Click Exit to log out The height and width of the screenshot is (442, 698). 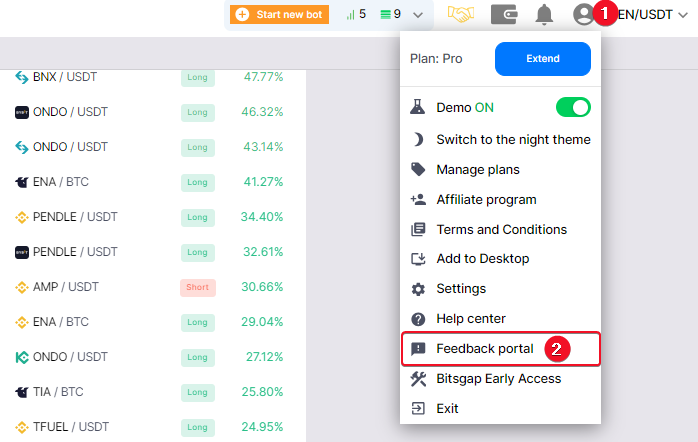[447, 409]
